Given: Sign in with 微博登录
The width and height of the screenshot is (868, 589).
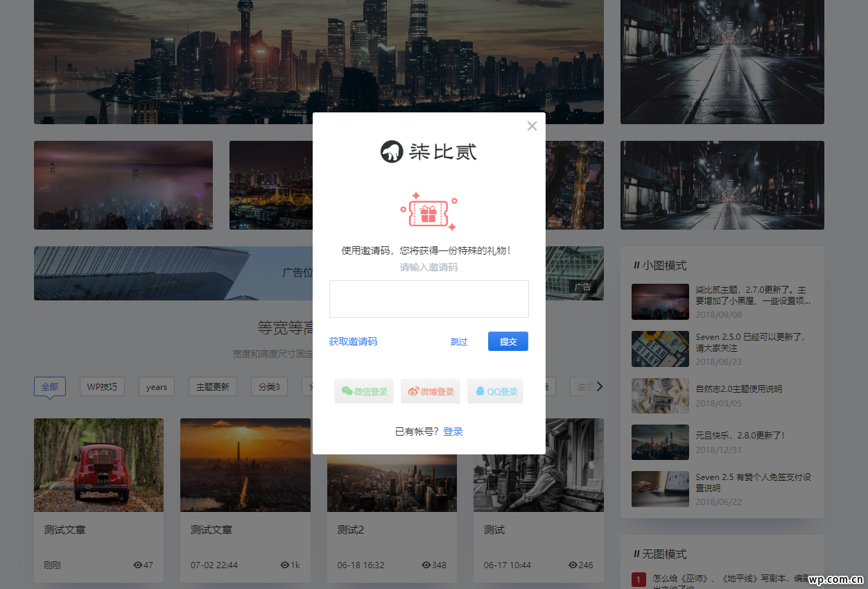Looking at the screenshot, I should click(431, 391).
